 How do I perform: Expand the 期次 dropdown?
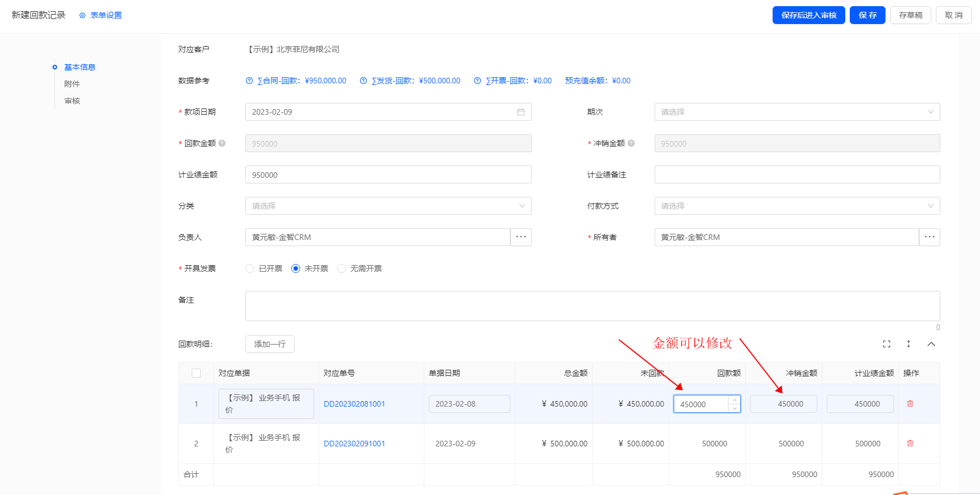tap(797, 112)
